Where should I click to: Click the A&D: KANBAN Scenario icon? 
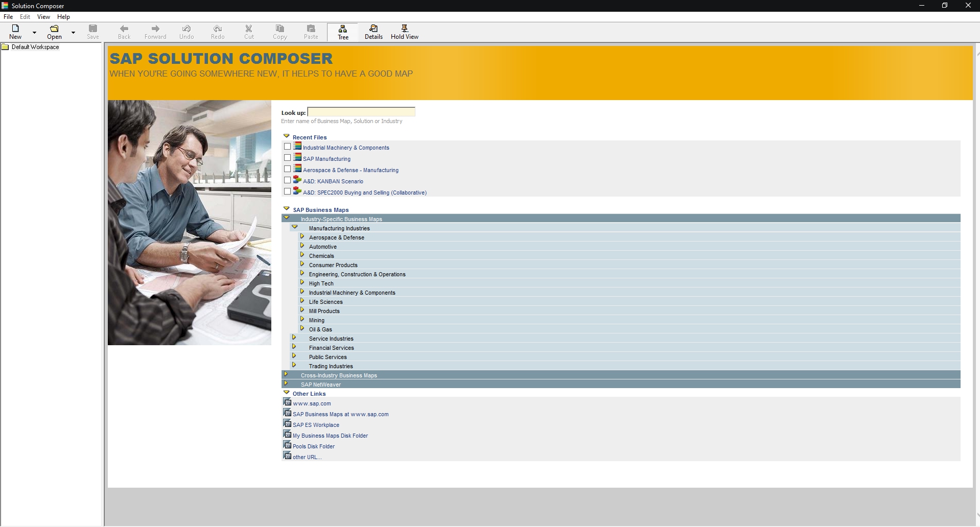[297, 180]
